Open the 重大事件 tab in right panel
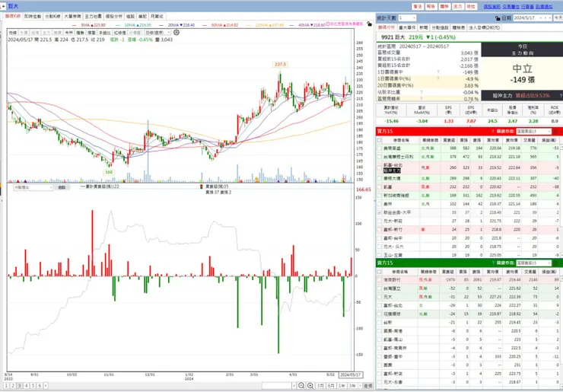563x392 pixels. click(x=407, y=27)
